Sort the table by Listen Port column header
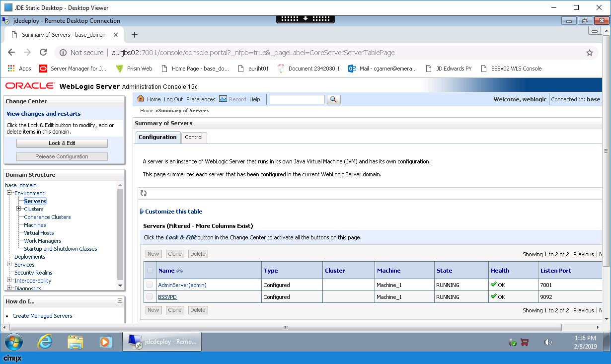Viewport: 611px width, 364px height. [555, 271]
